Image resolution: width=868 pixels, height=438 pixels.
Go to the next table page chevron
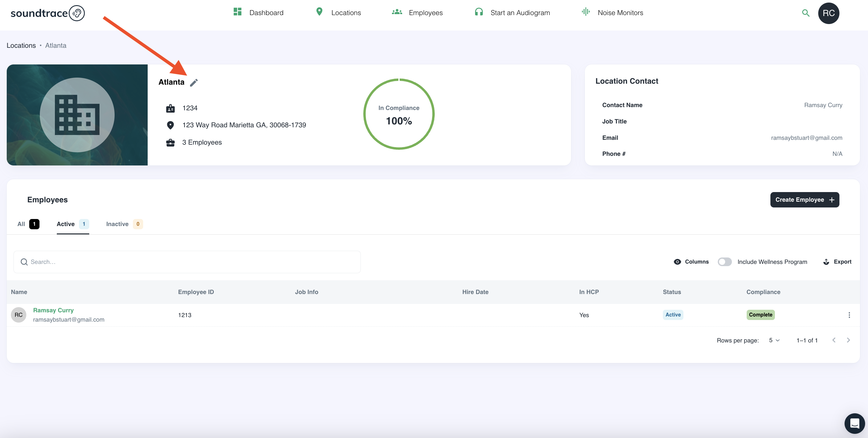848,340
